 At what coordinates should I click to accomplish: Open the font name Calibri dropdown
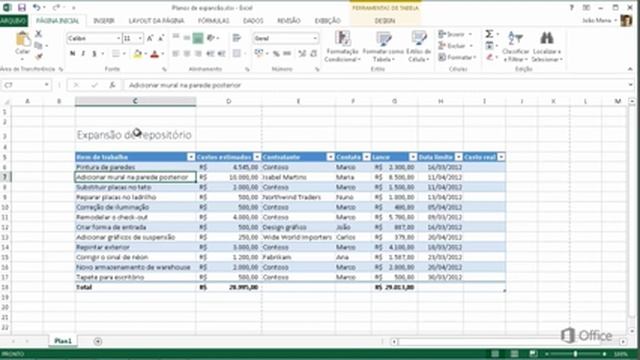[118, 38]
